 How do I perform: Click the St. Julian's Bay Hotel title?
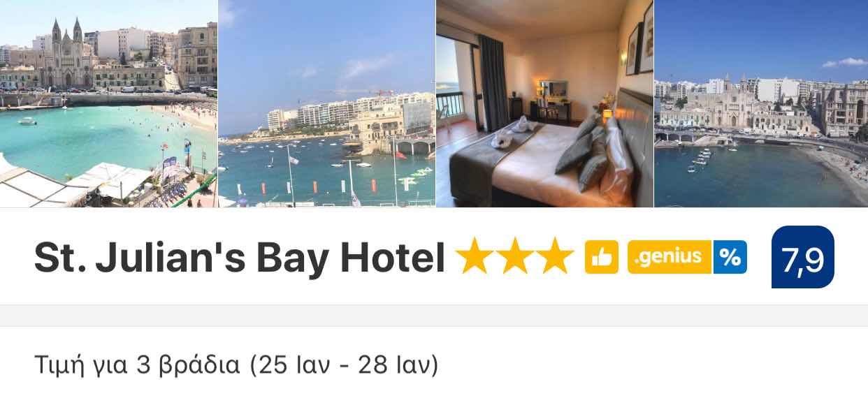(240, 258)
